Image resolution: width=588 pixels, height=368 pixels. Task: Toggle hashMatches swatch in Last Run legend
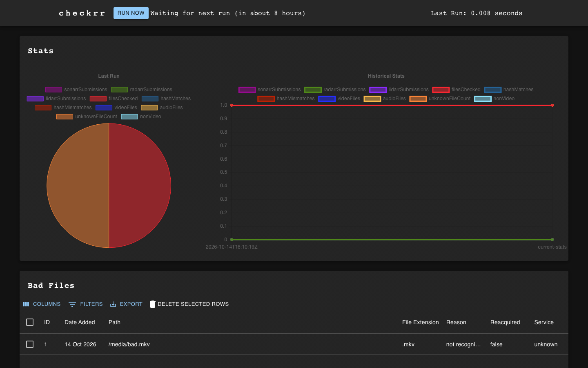(150, 99)
